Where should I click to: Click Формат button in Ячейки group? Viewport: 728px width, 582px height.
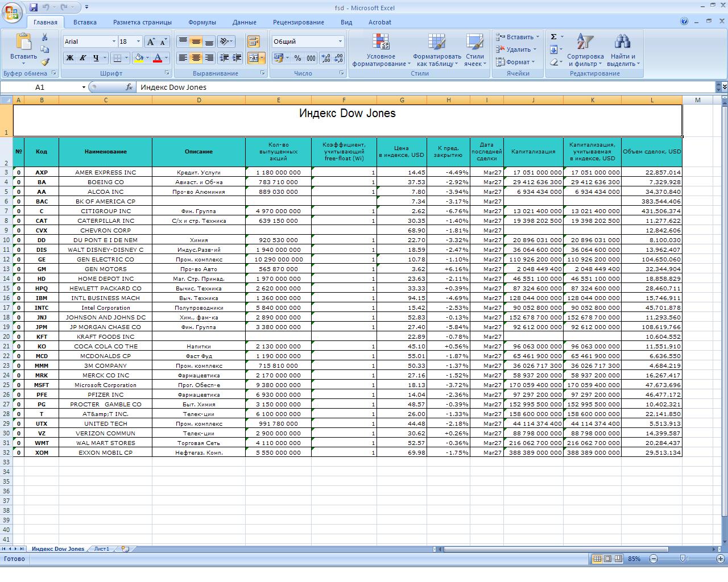point(515,62)
